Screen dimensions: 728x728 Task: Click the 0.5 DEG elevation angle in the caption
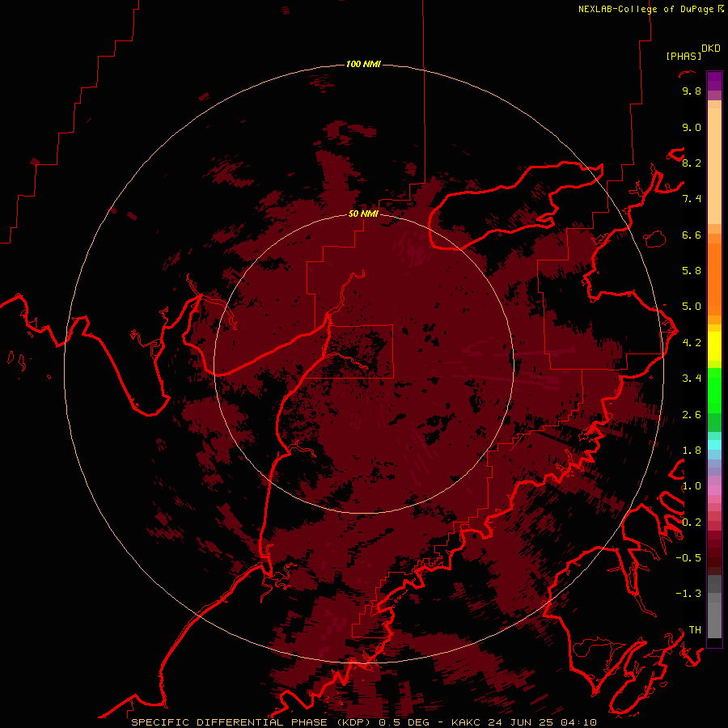[x=405, y=722]
